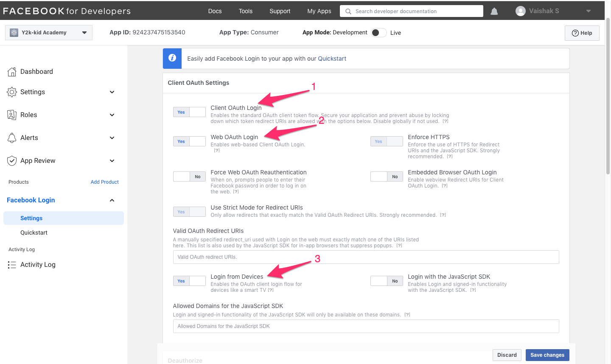The width and height of the screenshot is (611, 364).
Task: Toggle the Login from Devices switch
Action: click(189, 281)
